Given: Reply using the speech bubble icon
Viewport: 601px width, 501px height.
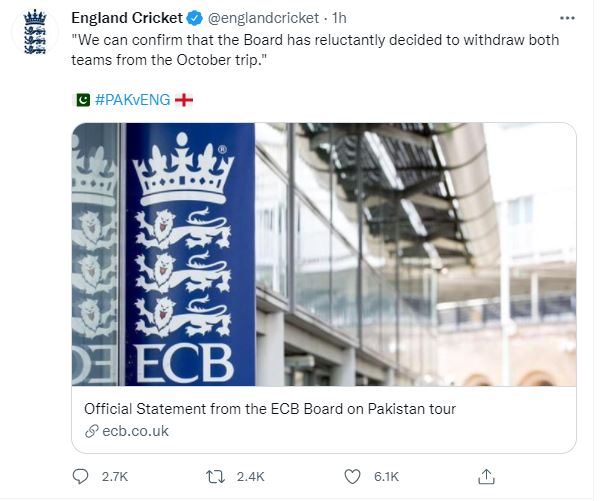Looking at the screenshot, I should [x=81, y=476].
